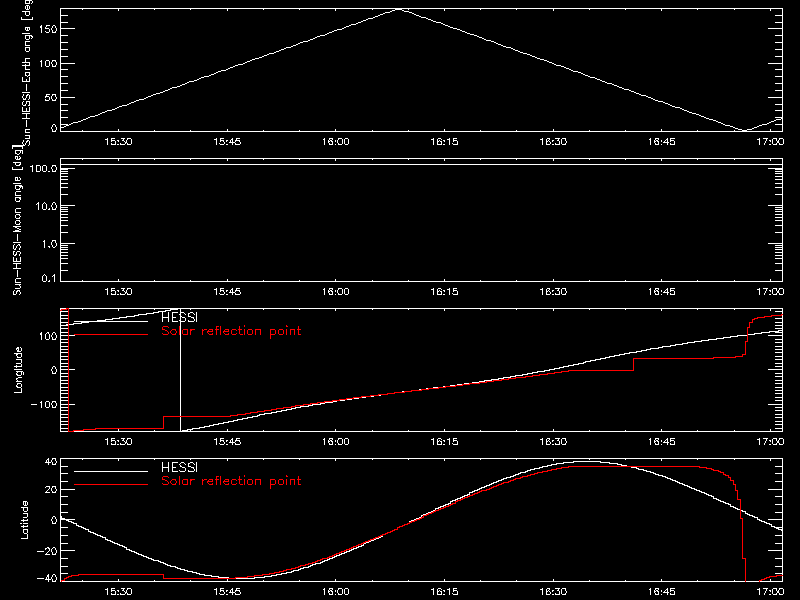Click the 10.0 tick on Moon angle plot
Image resolution: width=800 pixels, height=600 pixels.
[x=46, y=206]
